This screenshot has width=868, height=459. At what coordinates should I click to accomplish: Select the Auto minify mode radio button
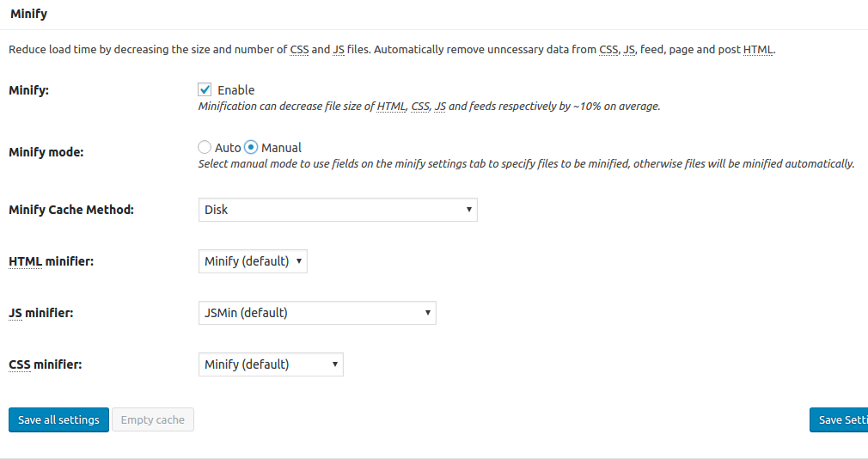pos(205,147)
